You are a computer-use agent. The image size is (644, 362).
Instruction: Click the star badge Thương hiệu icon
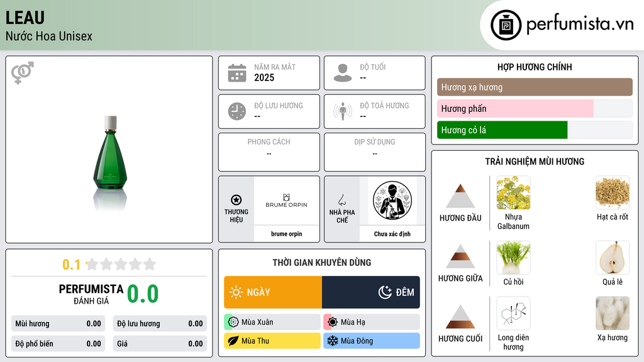[x=236, y=200]
